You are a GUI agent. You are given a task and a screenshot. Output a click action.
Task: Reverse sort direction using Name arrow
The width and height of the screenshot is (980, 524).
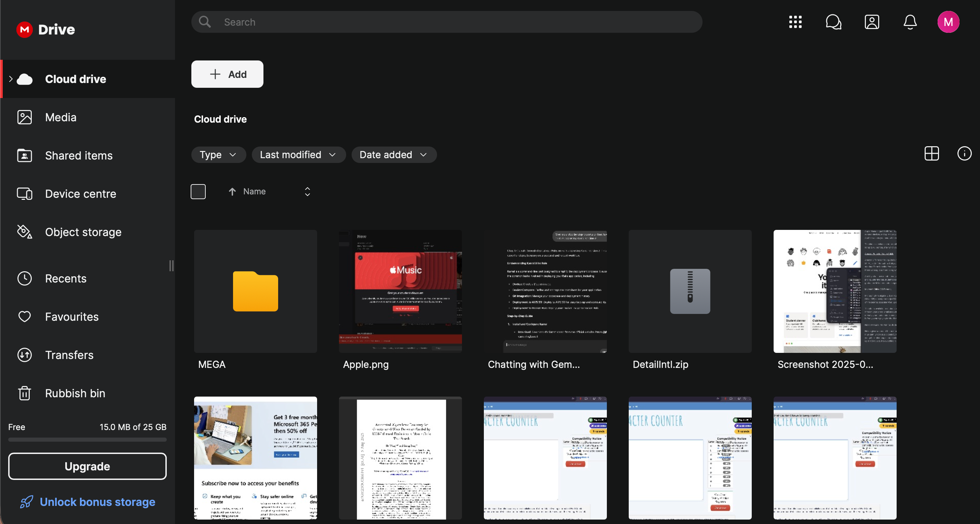tap(232, 192)
